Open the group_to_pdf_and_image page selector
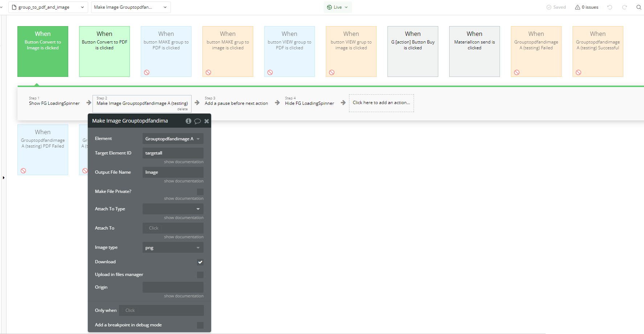Screen dimensions: 644x334 (48, 7)
